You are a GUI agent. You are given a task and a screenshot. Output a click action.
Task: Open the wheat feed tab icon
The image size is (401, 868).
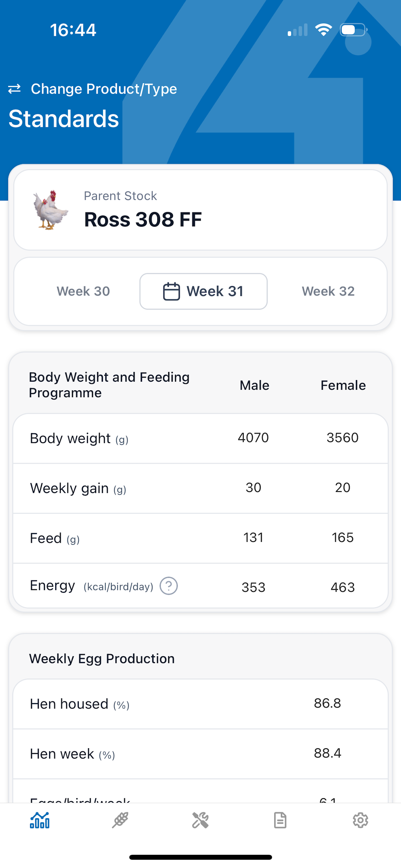coord(120,820)
